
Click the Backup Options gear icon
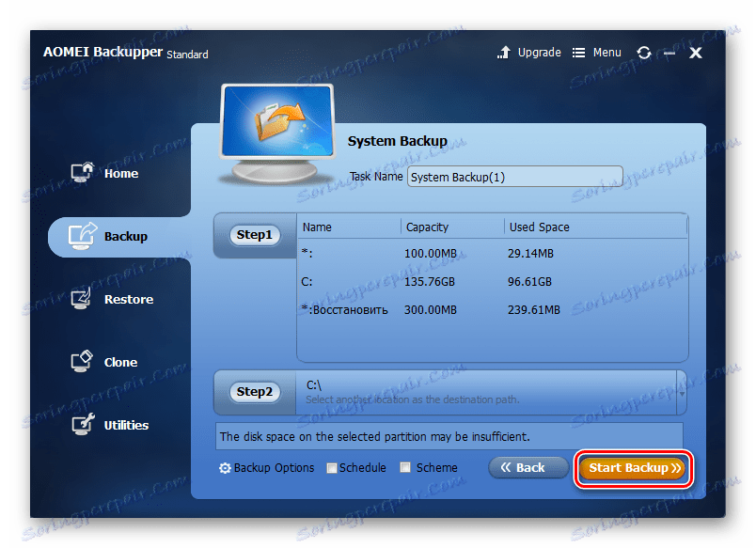pyautogui.click(x=225, y=468)
